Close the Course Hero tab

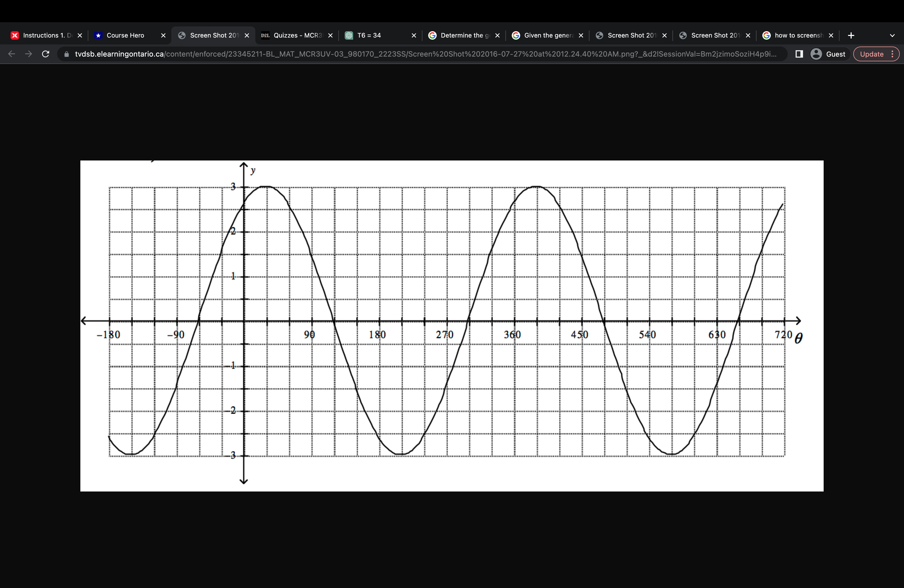pos(163,35)
